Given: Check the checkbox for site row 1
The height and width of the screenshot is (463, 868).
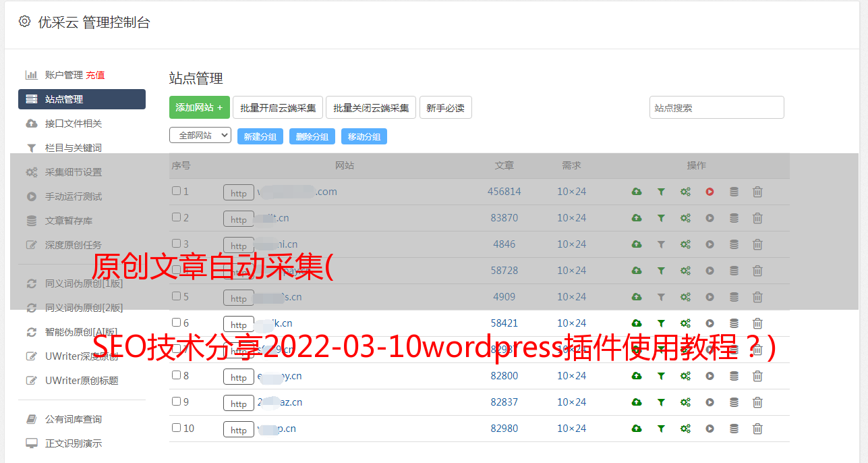Looking at the screenshot, I should 176,191.
